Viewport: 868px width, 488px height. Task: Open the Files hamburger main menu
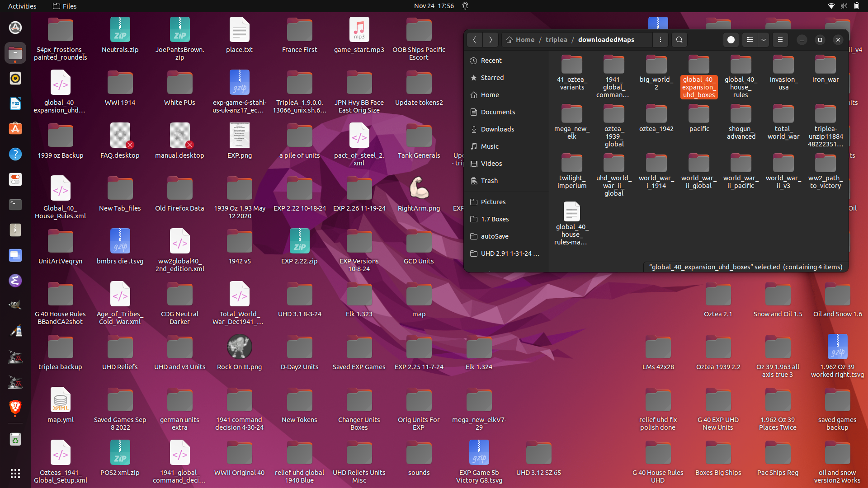pos(780,40)
